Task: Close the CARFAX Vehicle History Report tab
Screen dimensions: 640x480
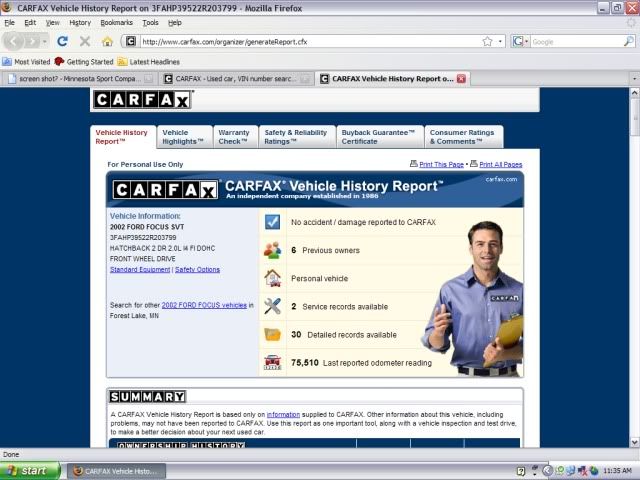Action: tap(461, 79)
